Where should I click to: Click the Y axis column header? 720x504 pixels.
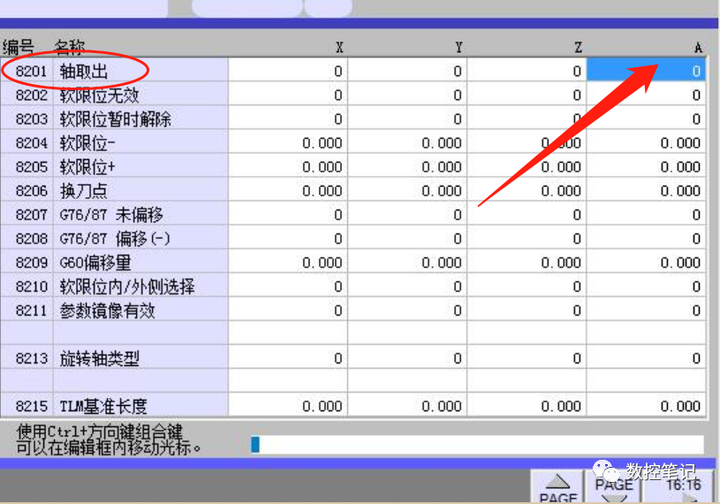click(458, 47)
